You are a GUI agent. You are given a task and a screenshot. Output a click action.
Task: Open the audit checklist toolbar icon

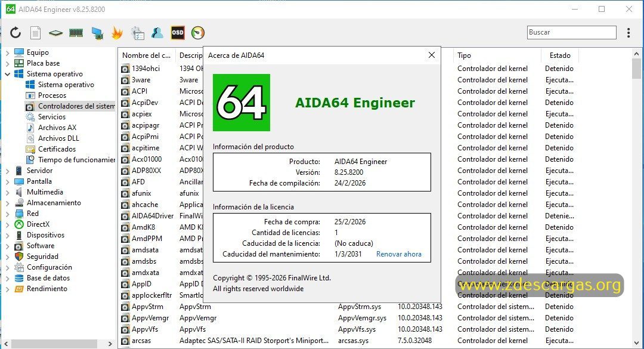pos(138,33)
